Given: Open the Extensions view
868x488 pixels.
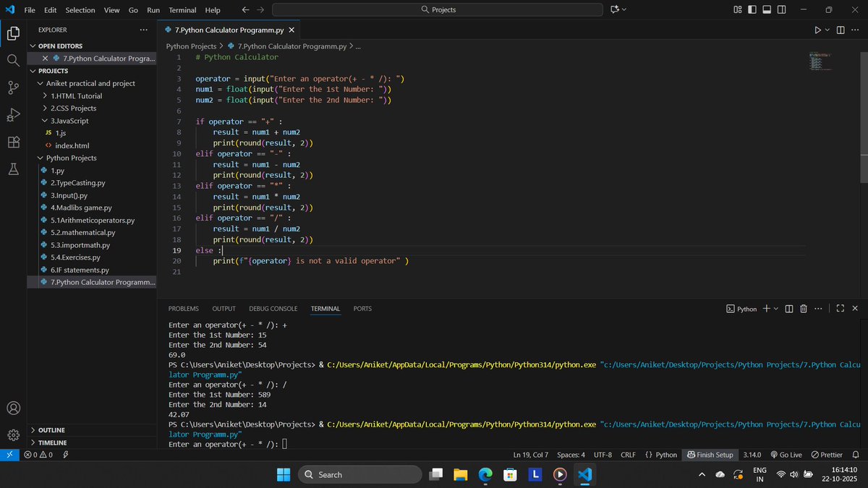Looking at the screenshot, I should pos(13,142).
